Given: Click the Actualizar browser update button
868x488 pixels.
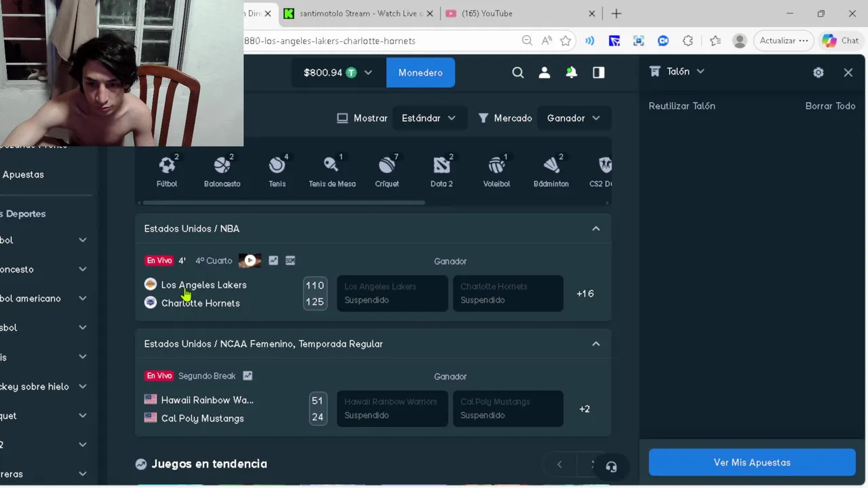Looking at the screenshot, I should click(784, 41).
